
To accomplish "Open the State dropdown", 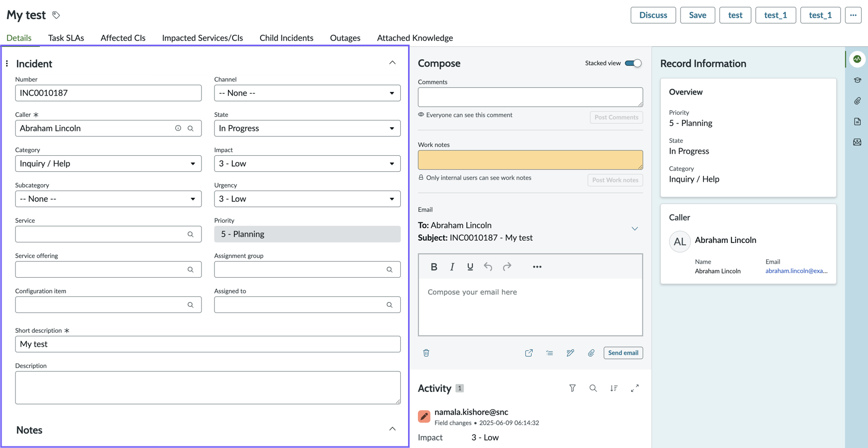I will (307, 128).
